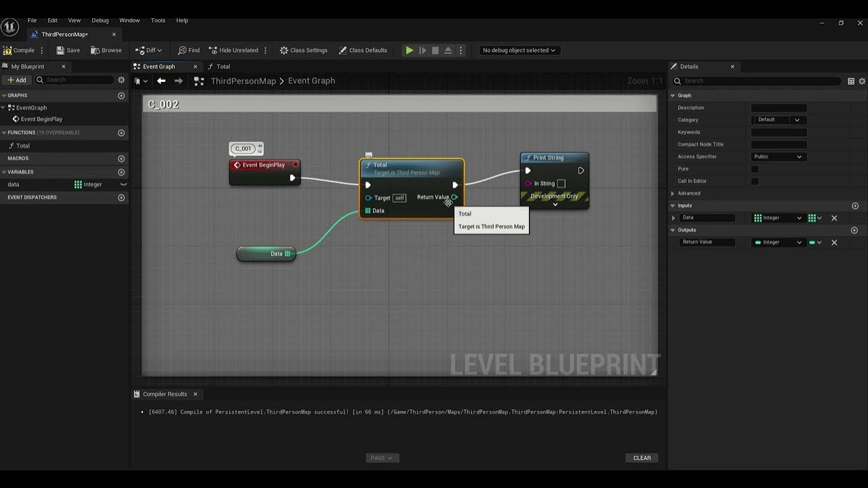Click the Details panel search field
The height and width of the screenshot is (488, 868).
(756, 81)
